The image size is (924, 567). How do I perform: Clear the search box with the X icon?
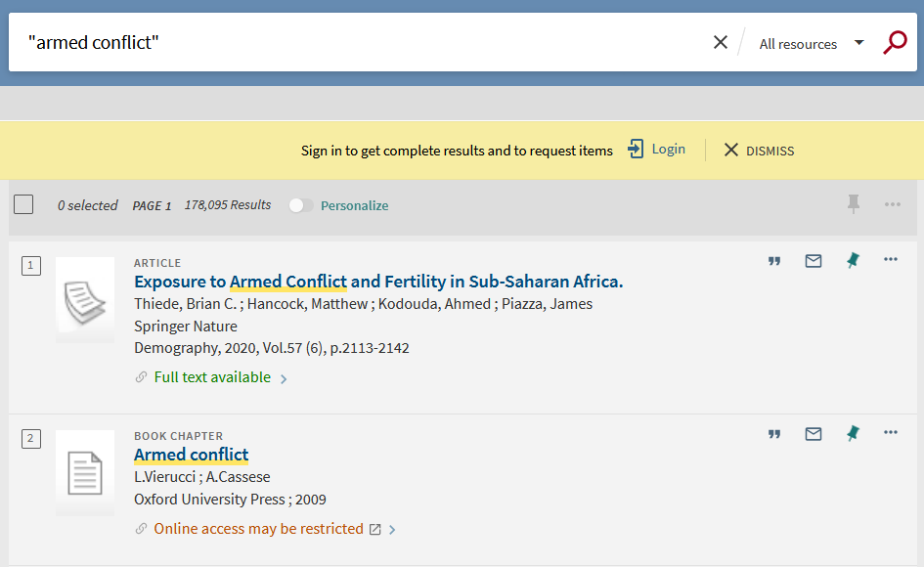pyautogui.click(x=720, y=42)
